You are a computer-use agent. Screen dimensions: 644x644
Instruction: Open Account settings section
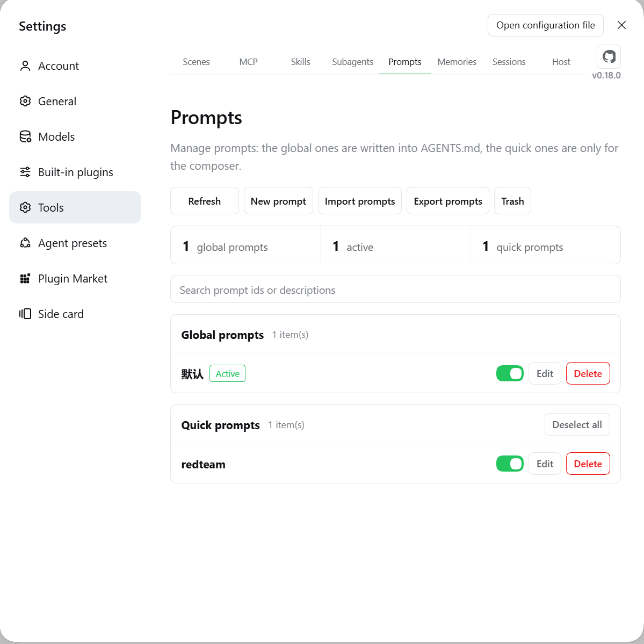[x=75, y=66]
